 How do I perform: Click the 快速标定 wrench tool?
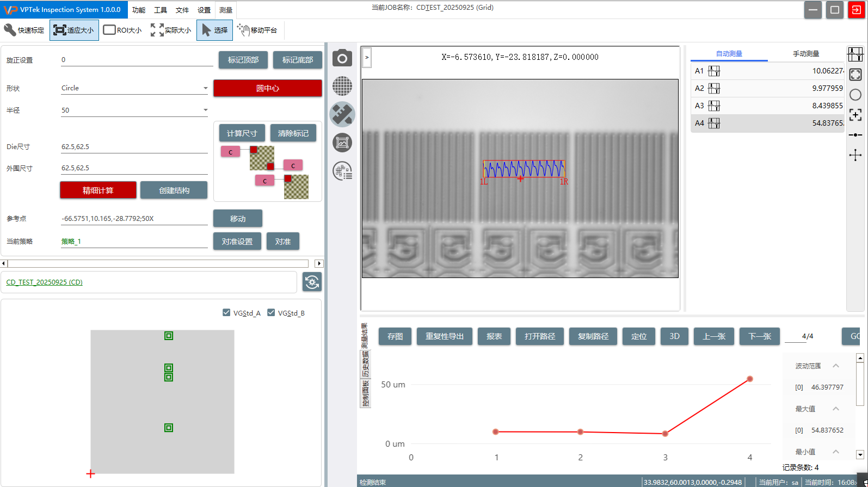coord(24,30)
